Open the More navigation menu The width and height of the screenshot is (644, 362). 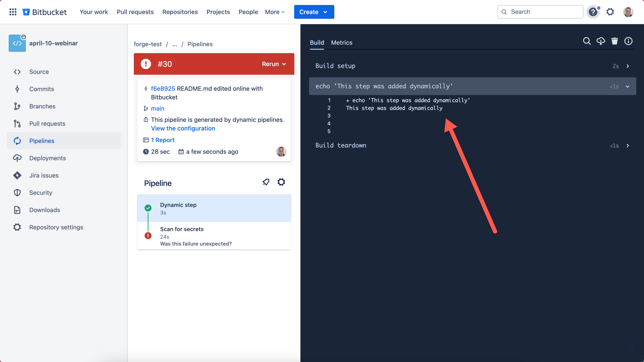[275, 12]
